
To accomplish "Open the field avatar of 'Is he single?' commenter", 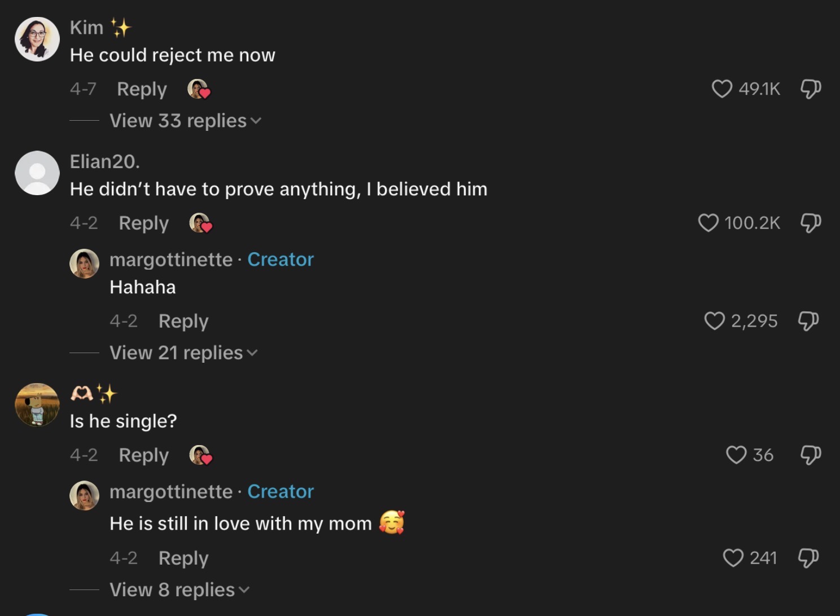I will pos(37,405).
